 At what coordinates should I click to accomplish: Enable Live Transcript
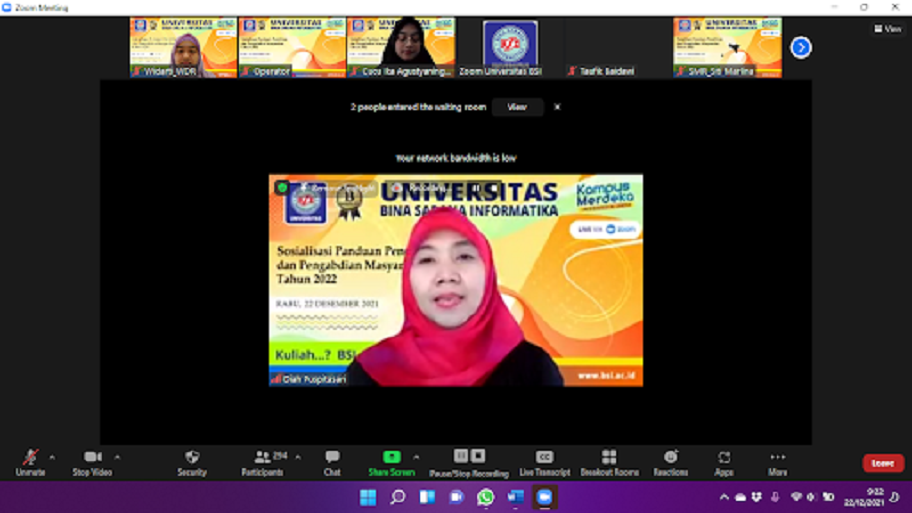544,463
